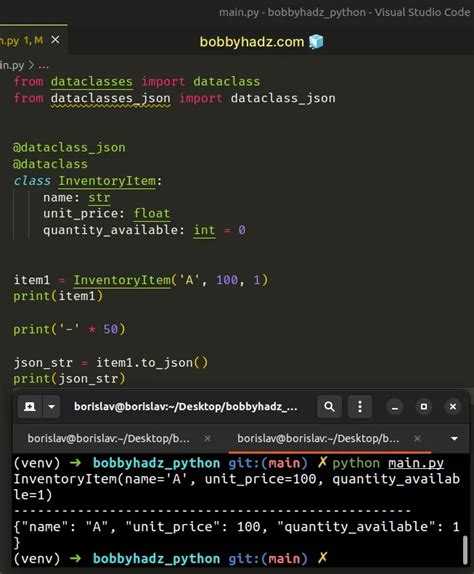
Task: Open terminal three-dot menu
Action: click(x=360, y=406)
